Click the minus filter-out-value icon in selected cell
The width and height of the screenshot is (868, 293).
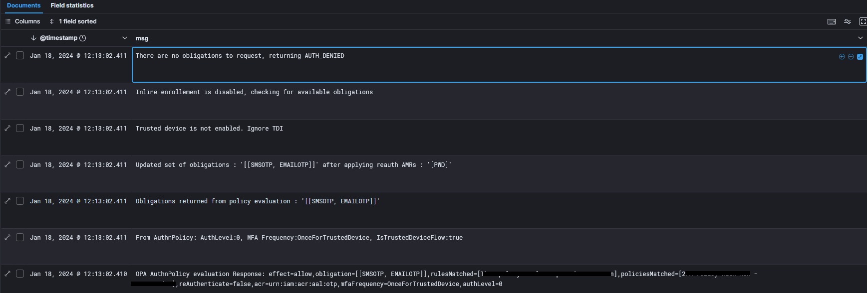851,57
